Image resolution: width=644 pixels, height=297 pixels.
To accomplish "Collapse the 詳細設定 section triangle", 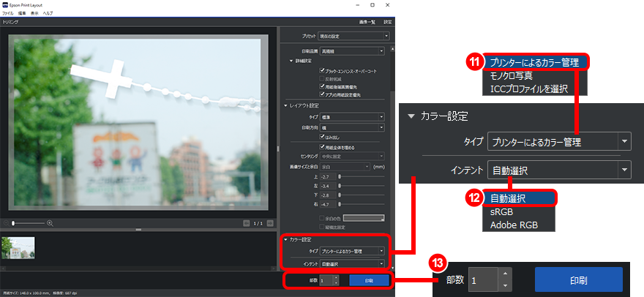I will [291, 61].
